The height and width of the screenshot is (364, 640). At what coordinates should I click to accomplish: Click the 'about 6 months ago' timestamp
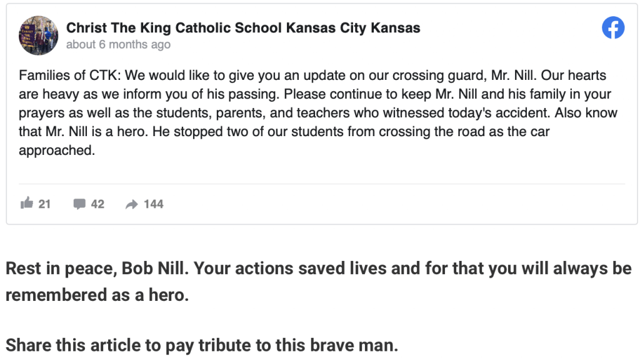118,44
